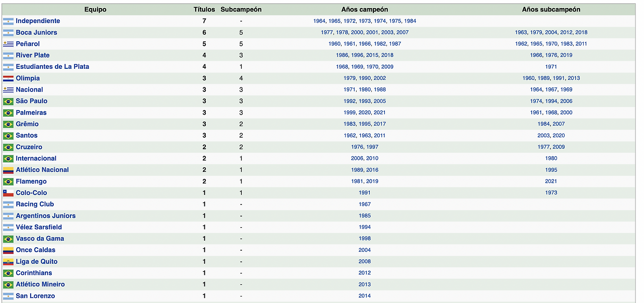644x303 pixels.
Task: Open the Estudiantes de La Plata link
Action: (52, 67)
